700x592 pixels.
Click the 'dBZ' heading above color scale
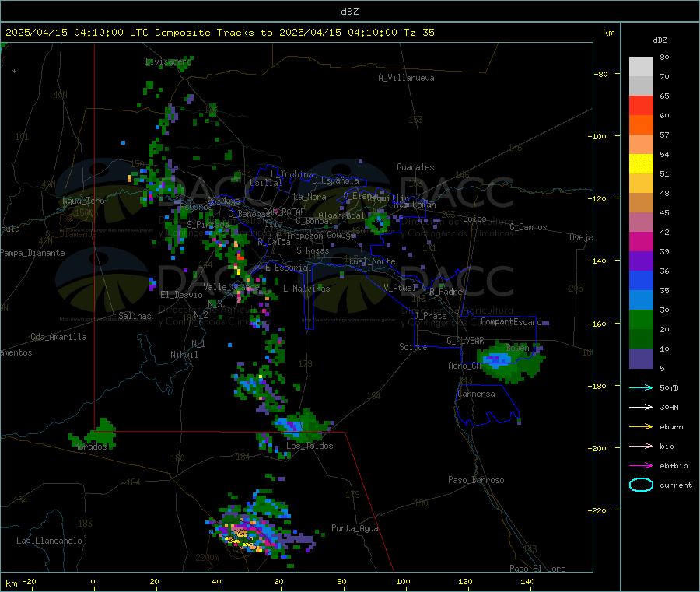(x=660, y=40)
